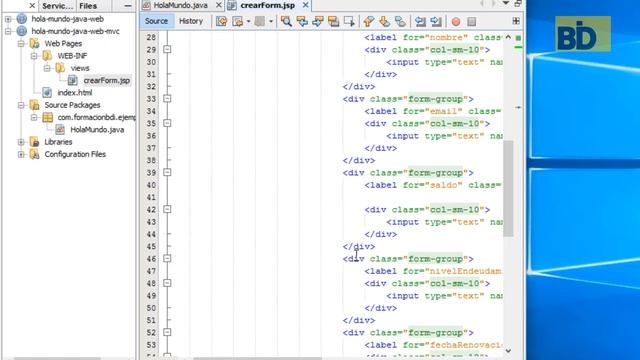Viewport: 640px width, 360px height.
Task: Go to next bookmark icon
Action: pos(384,21)
